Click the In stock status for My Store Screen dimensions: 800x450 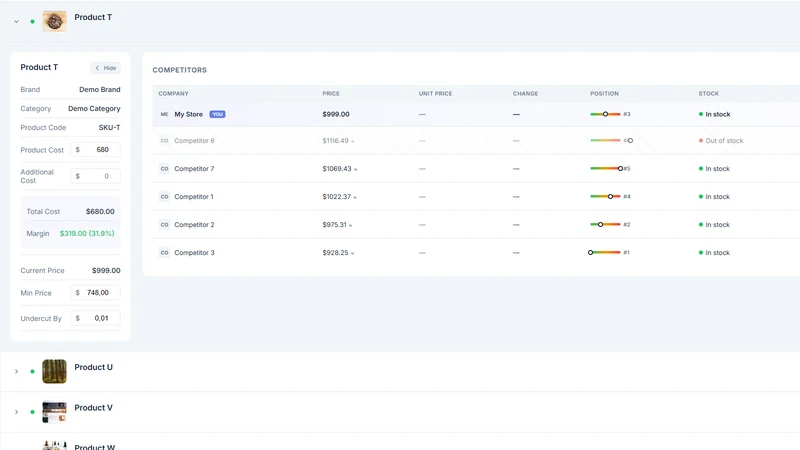point(714,114)
